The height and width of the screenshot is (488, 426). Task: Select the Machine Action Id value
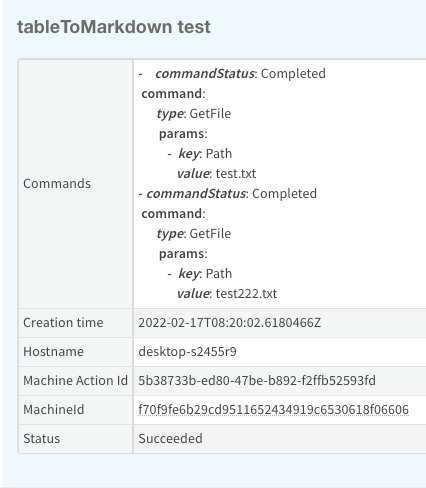coord(257,381)
